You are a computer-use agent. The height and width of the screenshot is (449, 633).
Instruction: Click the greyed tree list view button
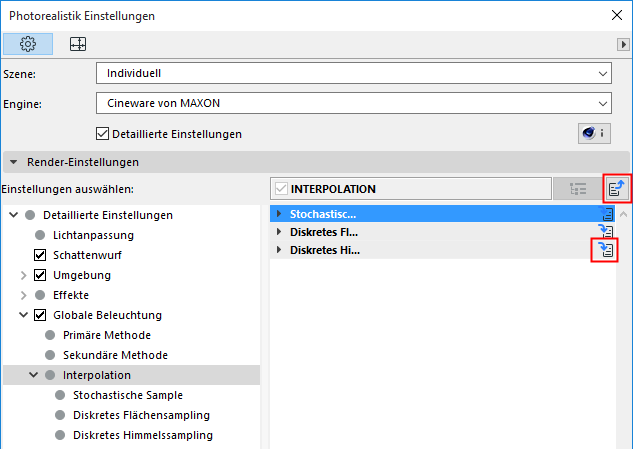(578, 189)
